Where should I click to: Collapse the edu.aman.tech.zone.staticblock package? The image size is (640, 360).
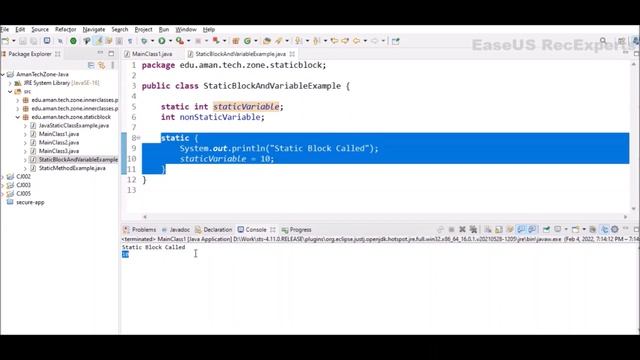coord(18,117)
